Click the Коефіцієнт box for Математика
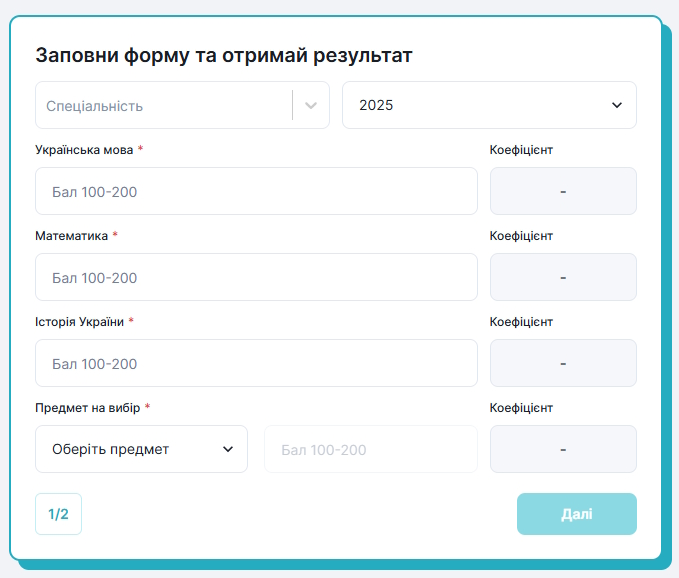The width and height of the screenshot is (679, 578). point(563,277)
